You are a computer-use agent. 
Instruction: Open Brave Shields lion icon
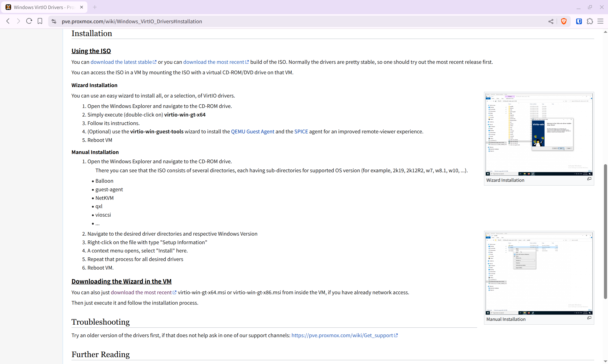tap(564, 21)
